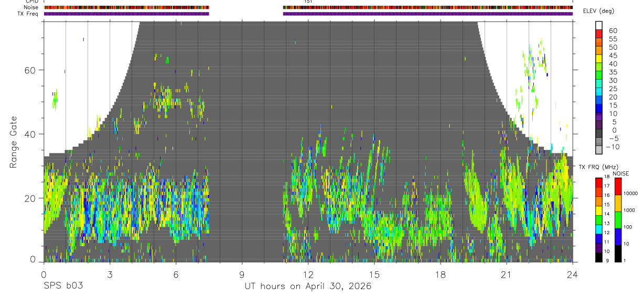Select the "Range Gate" y-axis title
Image resolution: width=644 pixels, height=297 pixels.
13,142
